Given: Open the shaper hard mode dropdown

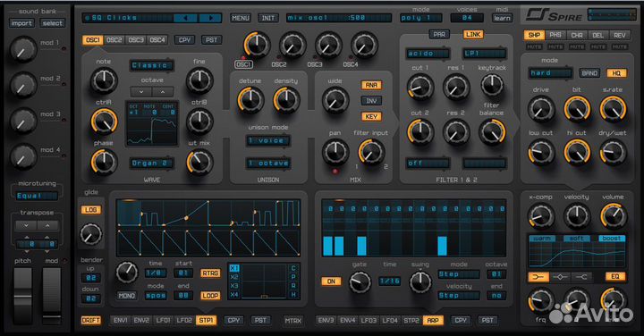Looking at the screenshot, I should pyautogui.click(x=551, y=73).
